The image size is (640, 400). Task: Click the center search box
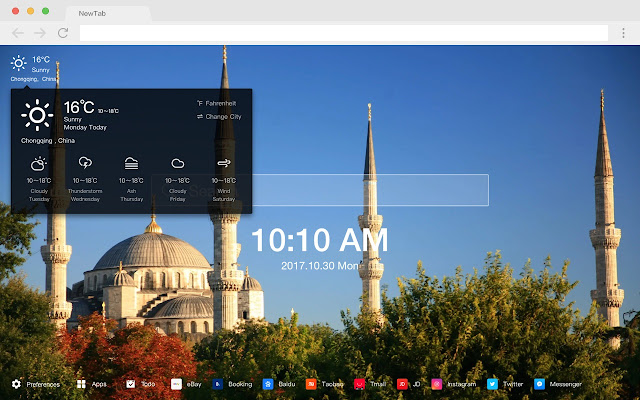[320, 190]
